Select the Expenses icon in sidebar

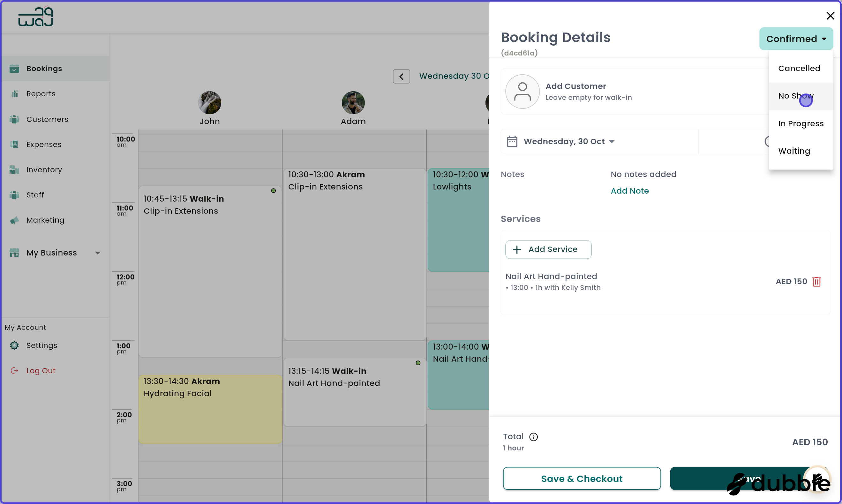(15, 144)
